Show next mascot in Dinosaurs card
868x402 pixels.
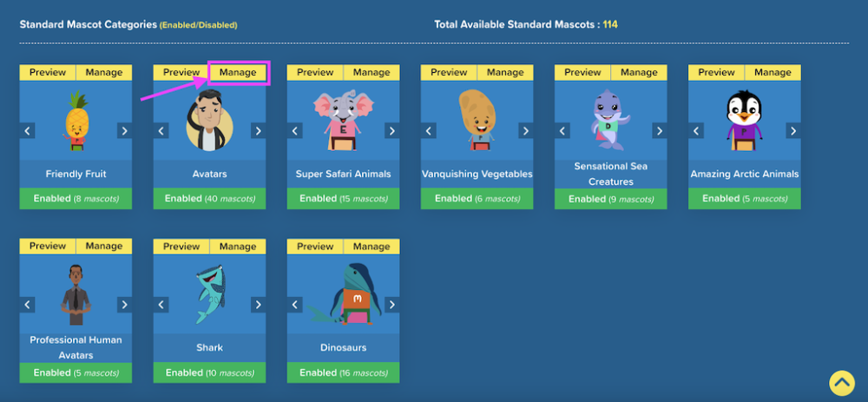[392, 305]
